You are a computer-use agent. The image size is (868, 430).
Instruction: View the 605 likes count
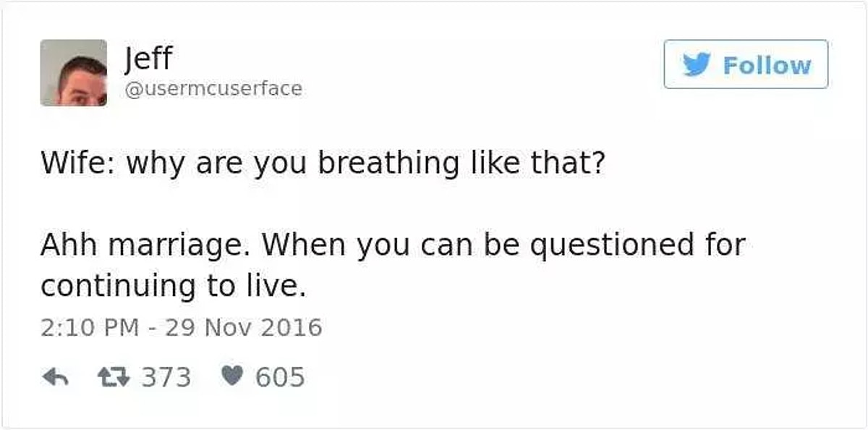point(280,377)
